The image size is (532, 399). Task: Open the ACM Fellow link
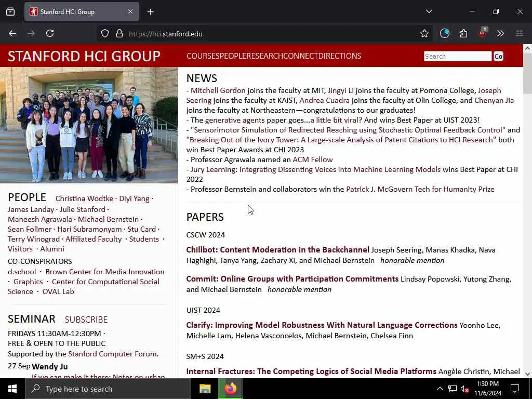(x=312, y=159)
